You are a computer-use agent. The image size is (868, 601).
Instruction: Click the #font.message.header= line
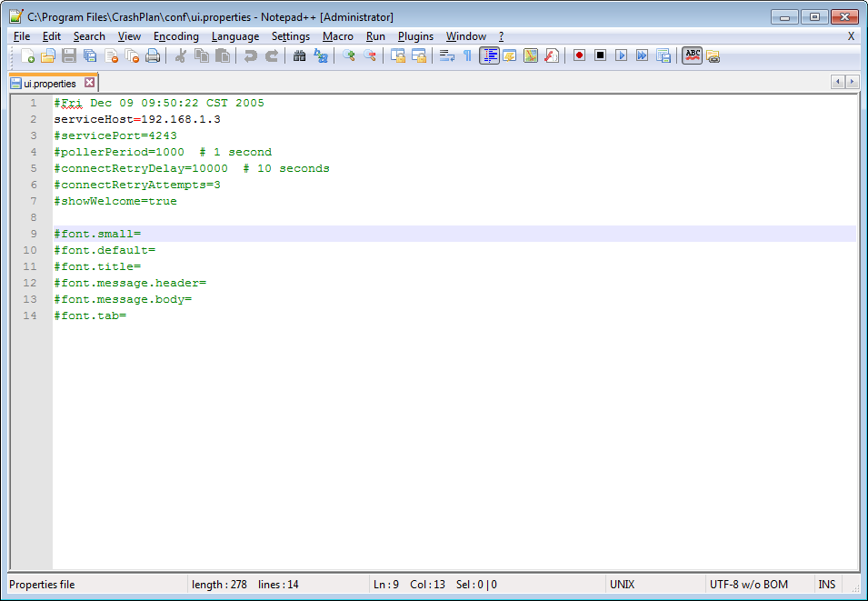click(x=130, y=283)
